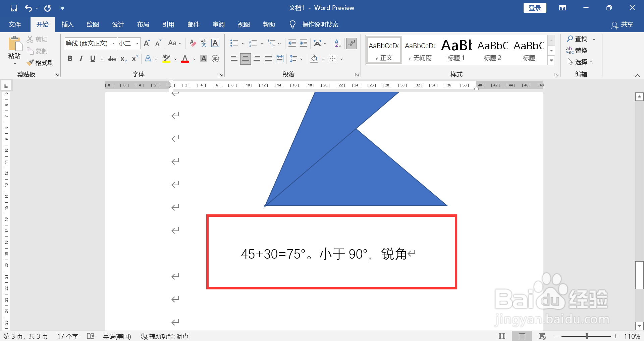Apply the 标题 1 heading style
This screenshot has width=644, height=341.
tap(456, 50)
